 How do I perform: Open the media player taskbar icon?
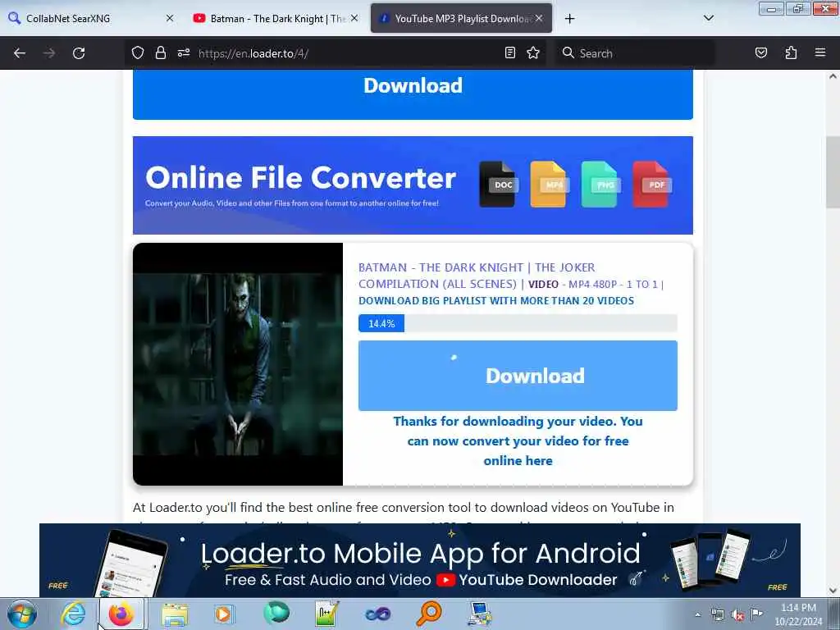(224, 614)
